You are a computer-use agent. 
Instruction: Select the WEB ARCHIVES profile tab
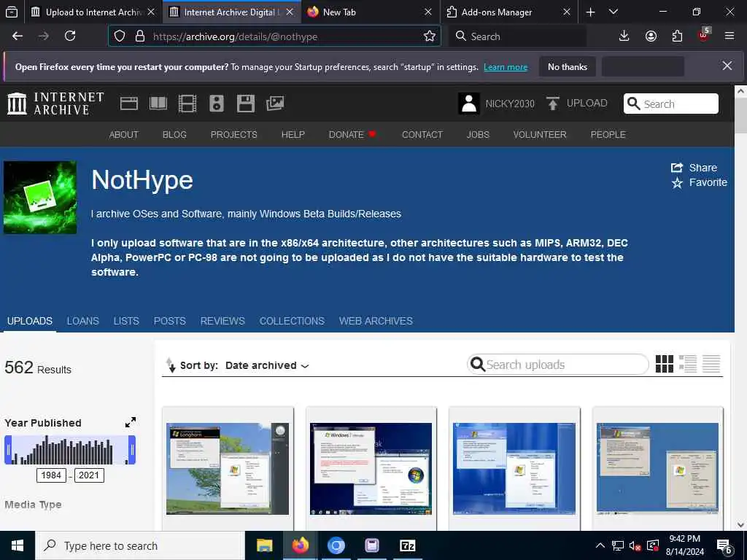tap(376, 321)
